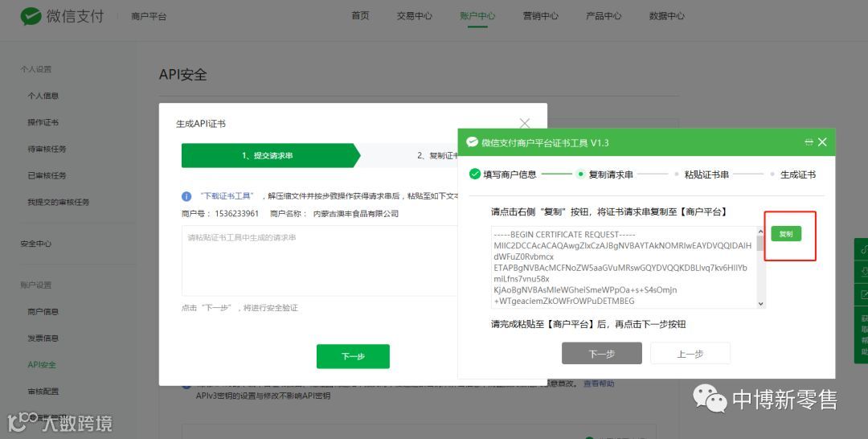Open 审核配置 sidebar entry
Viewport: 868px width, 439px height.
click(43, 392)
